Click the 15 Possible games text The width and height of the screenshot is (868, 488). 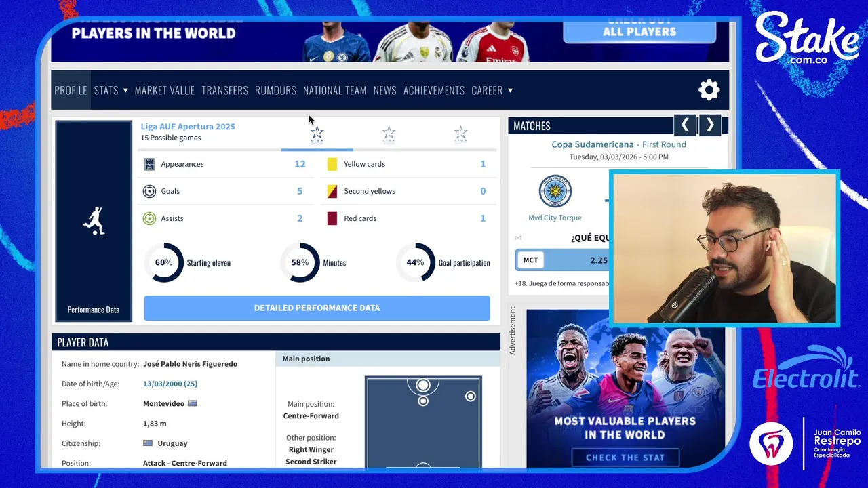(171, 138)
